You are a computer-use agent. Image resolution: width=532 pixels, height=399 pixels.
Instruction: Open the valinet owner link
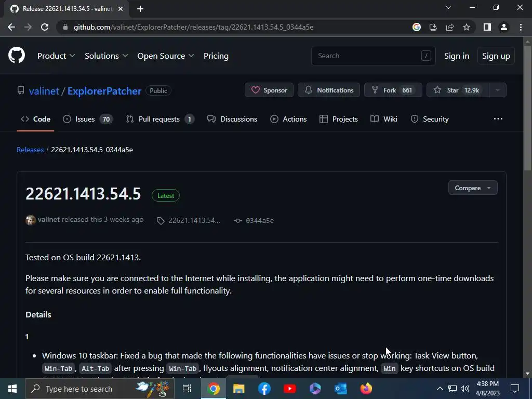[x=44, y=91]
